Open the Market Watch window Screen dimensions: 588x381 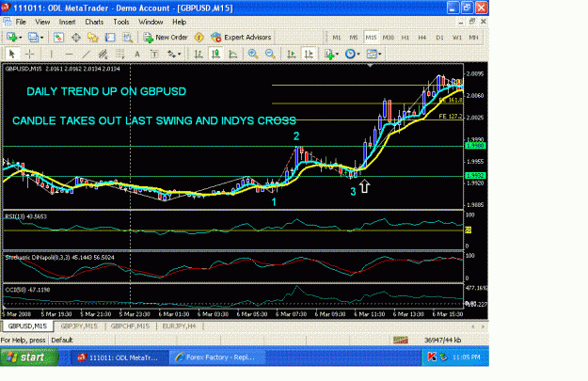(58, 37)
